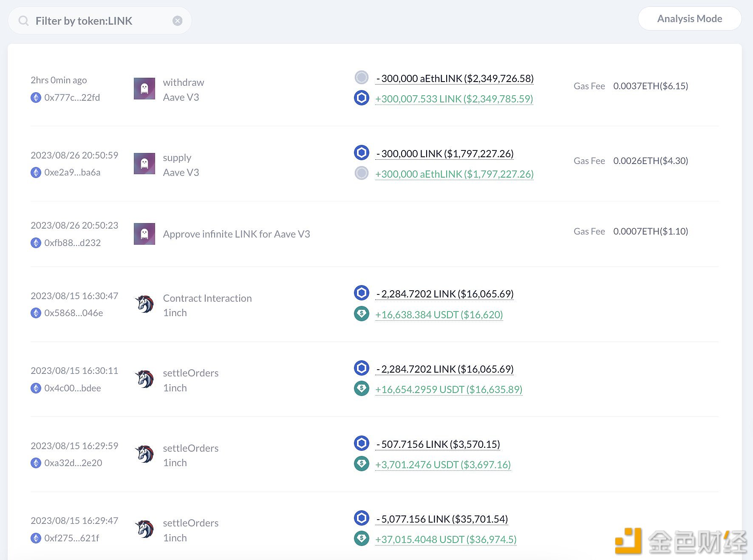Select the supply Aave V3 label
Image resolution: width=753 pixels, height=560 pixels.
click(x=181, y=165)
